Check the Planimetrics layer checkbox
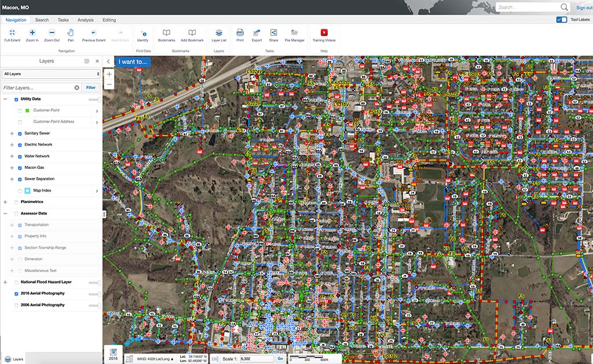The image size is (593, 364). tap(16, 202)
